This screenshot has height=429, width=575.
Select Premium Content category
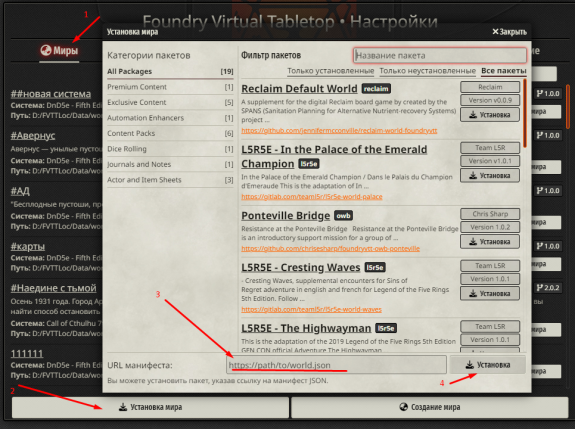(170, 87)
